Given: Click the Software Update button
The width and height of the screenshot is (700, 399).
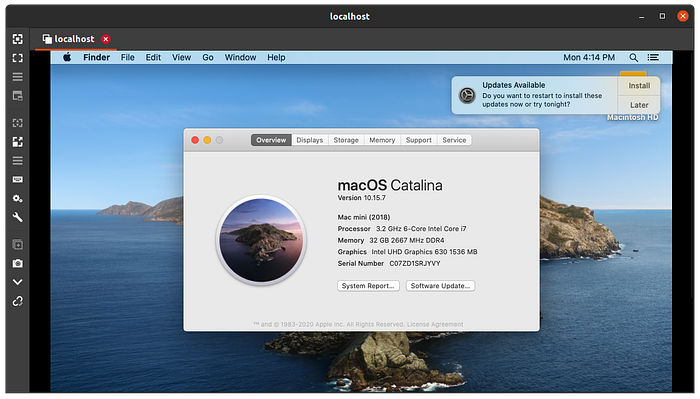Looking at the screenshot, I should [440, 286].
